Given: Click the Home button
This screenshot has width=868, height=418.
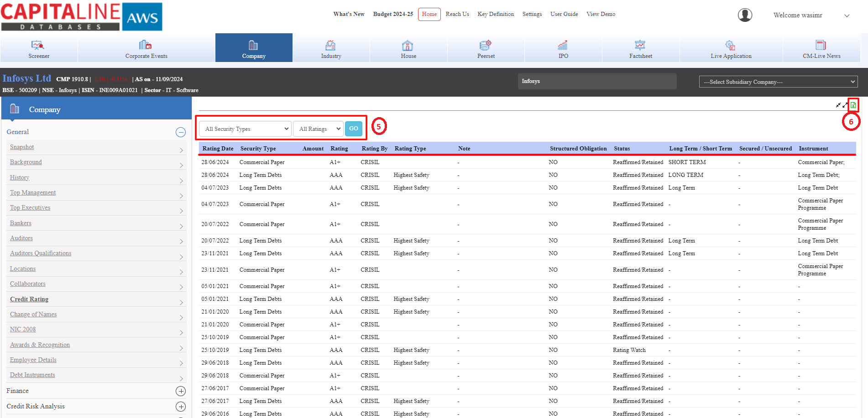Looking at the screenshot, I should (429, 14).
